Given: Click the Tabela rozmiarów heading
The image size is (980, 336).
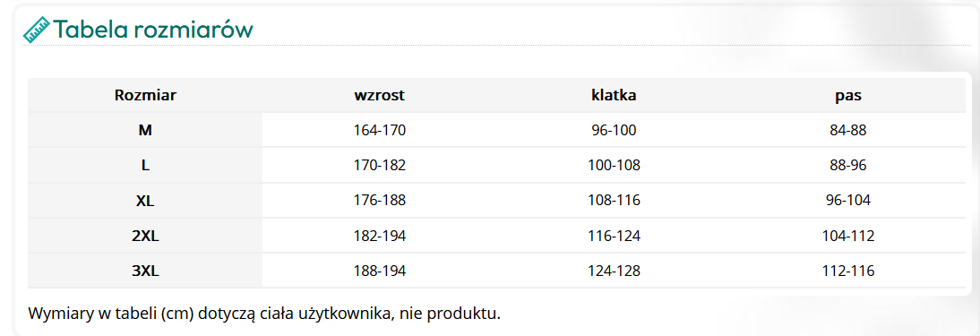Looking at the screenshot, I should pyautogui.click(x=153, y=30).
